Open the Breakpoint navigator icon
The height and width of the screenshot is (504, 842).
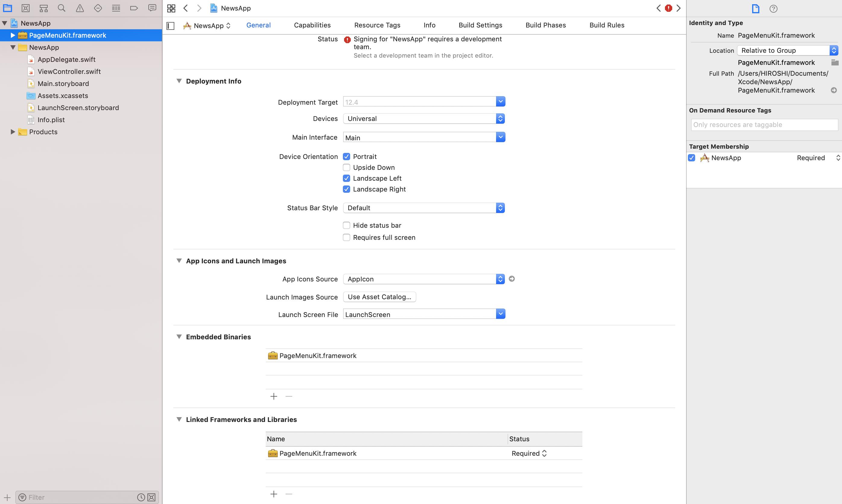pyautogui.click(x=134, y=8)
